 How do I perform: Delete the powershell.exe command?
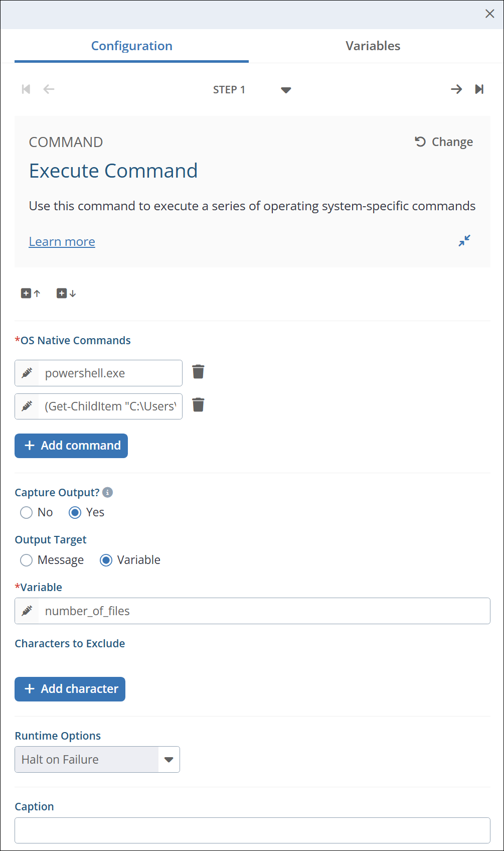(x=198, y=372)
